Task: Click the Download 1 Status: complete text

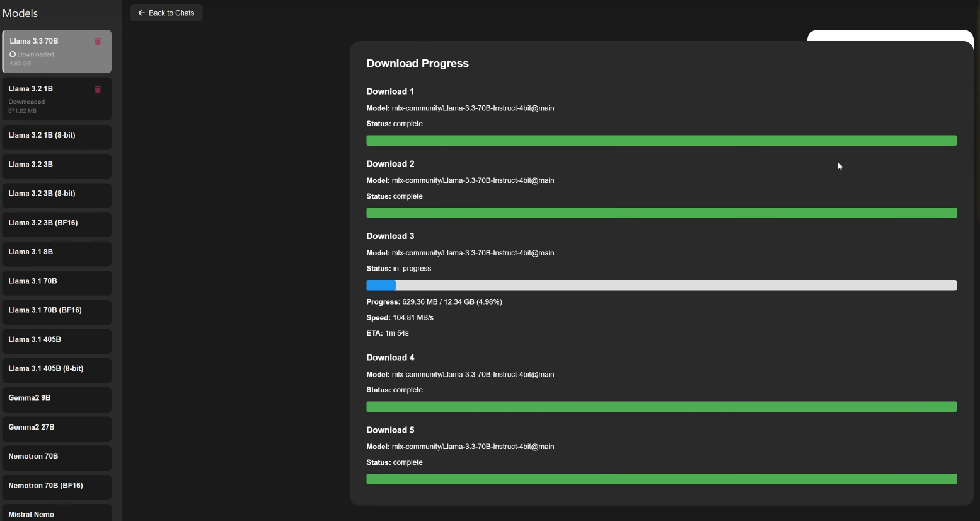Action: tap(395, 124)
